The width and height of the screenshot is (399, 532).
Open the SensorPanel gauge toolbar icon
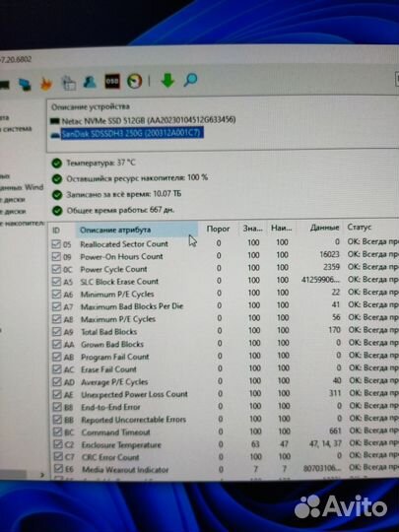coord(134,81)
